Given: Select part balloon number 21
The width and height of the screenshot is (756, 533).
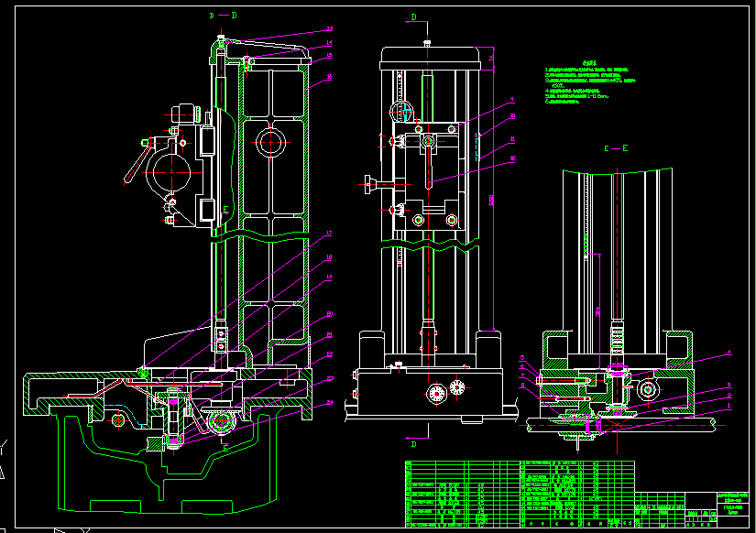Looking at the screenshot, I should 330,335.
